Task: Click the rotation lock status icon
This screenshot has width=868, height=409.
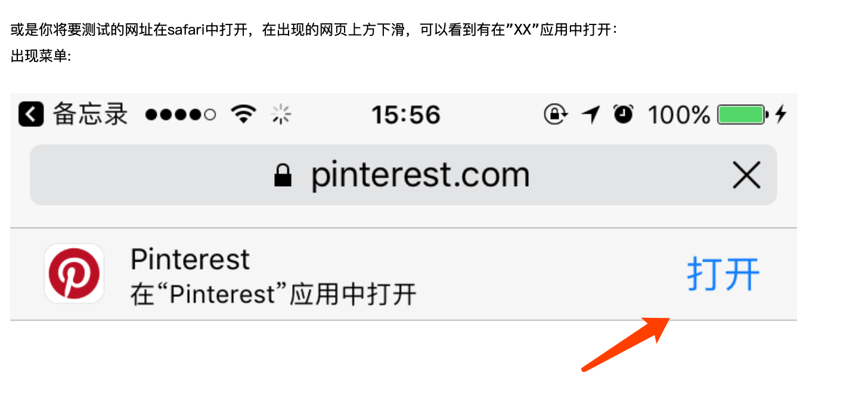Action: (555, 114)
